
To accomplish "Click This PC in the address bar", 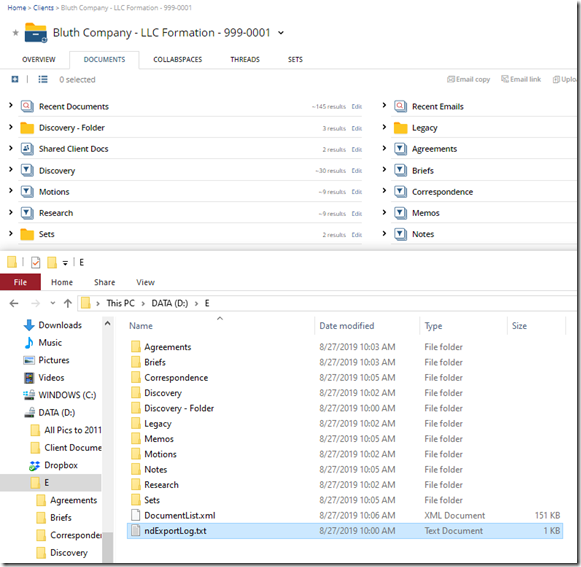I will coord(120,304).
